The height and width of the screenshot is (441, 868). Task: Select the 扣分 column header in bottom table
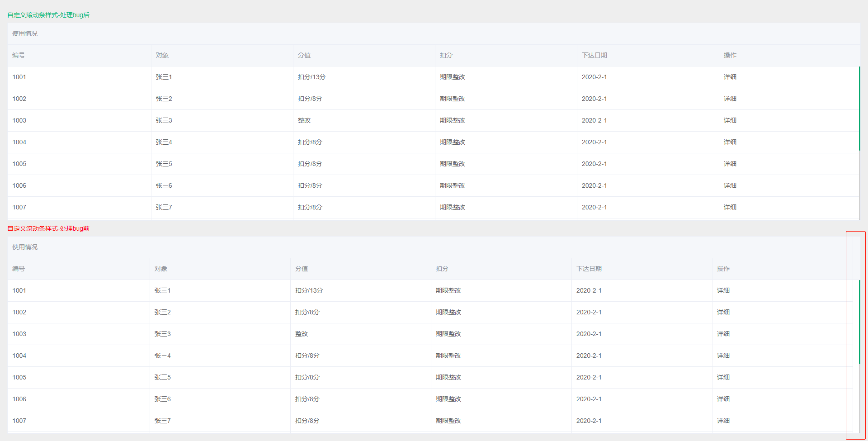click(442, 269)
